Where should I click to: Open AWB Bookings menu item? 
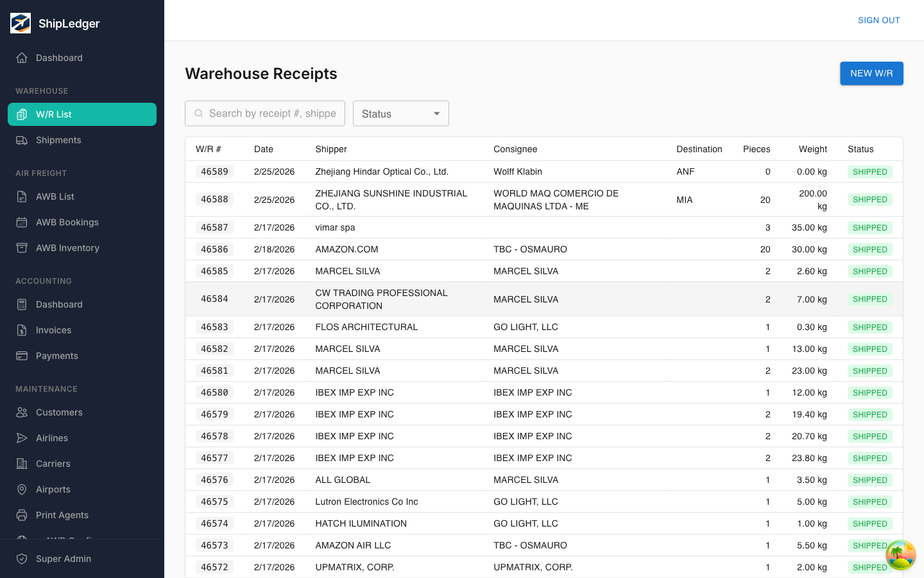pyautogui.click(x=82, y=222)
